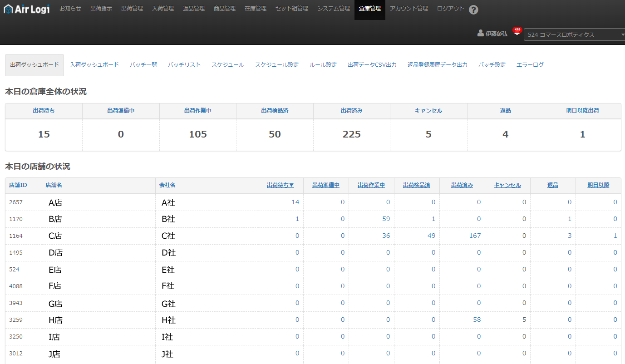Open the 出荷データCSV出力 tab

click(372, 65)
